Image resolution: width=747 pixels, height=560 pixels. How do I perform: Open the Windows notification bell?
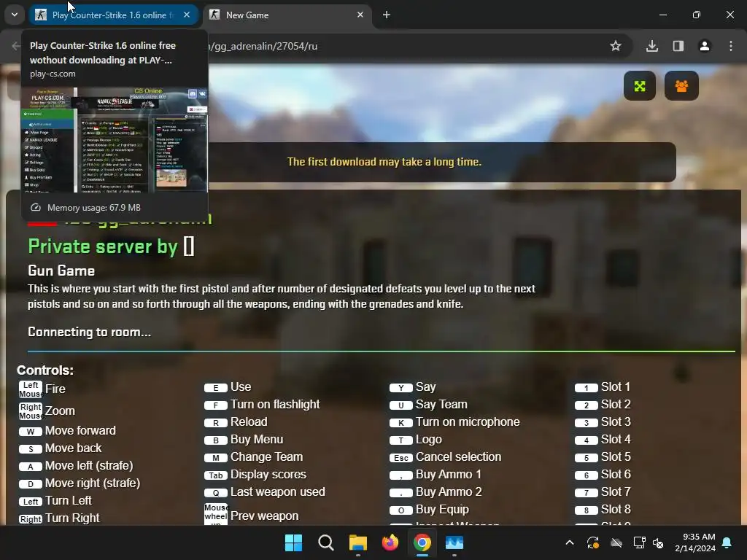click(x=727, y=542)
